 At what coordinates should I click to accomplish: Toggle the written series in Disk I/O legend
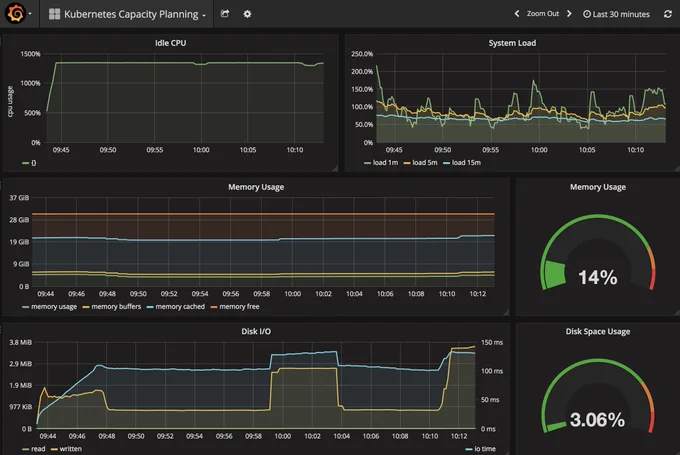66,449
